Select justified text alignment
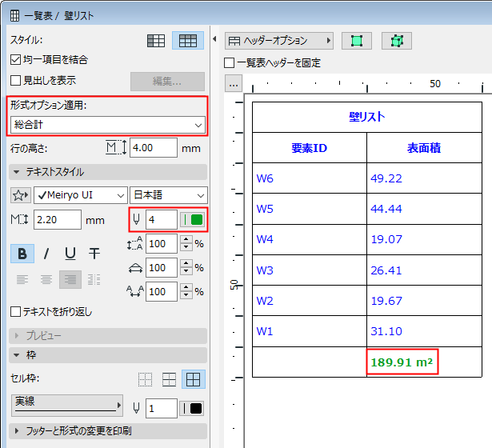Viewport: 492px width, 448px height. (94, 279)
